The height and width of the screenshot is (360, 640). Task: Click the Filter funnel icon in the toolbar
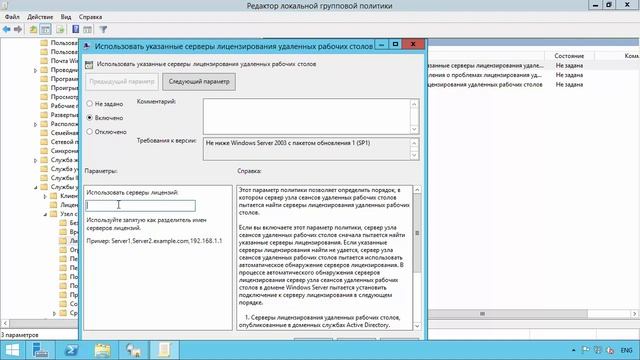(103, 29)
